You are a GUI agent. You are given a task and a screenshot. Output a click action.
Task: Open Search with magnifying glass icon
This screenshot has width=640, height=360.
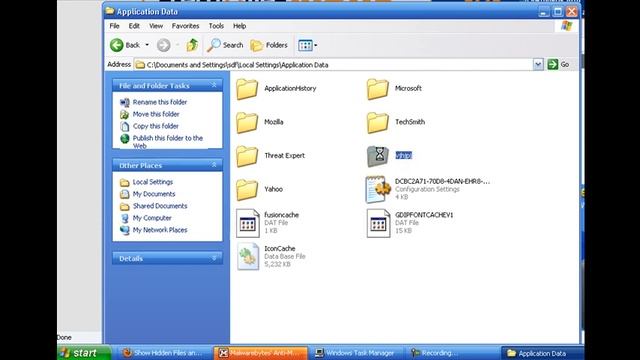point(225,45)
